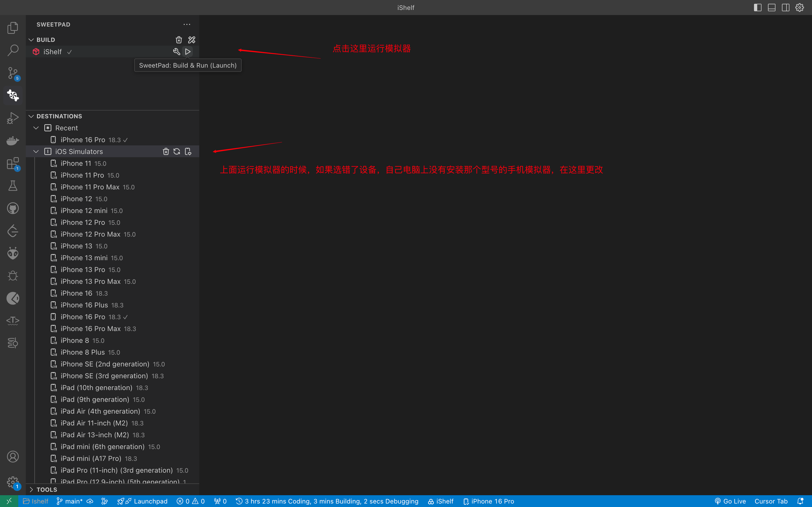Screen dimensions: 812x507
Task: Collapse the Recent destinations group
Action: 36,128
